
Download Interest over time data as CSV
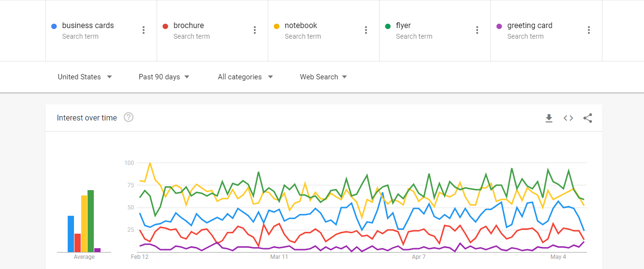[x=549, y=118]
